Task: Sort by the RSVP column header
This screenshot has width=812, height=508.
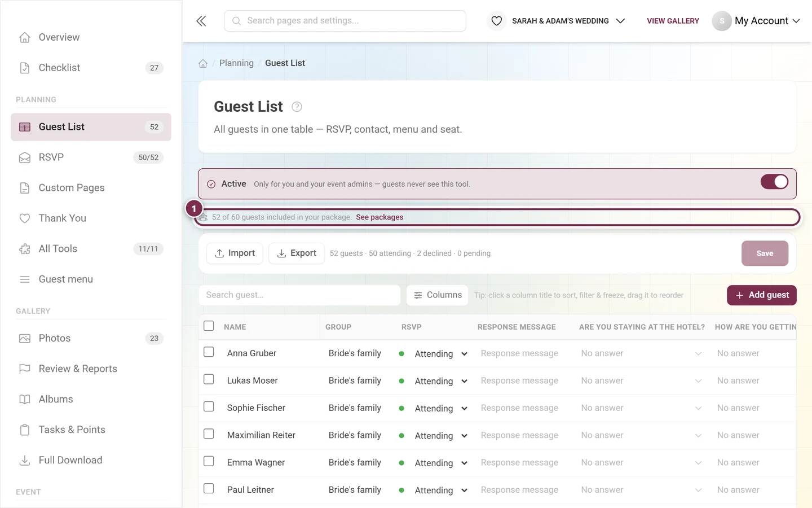Action: click(x=412, y=327)
